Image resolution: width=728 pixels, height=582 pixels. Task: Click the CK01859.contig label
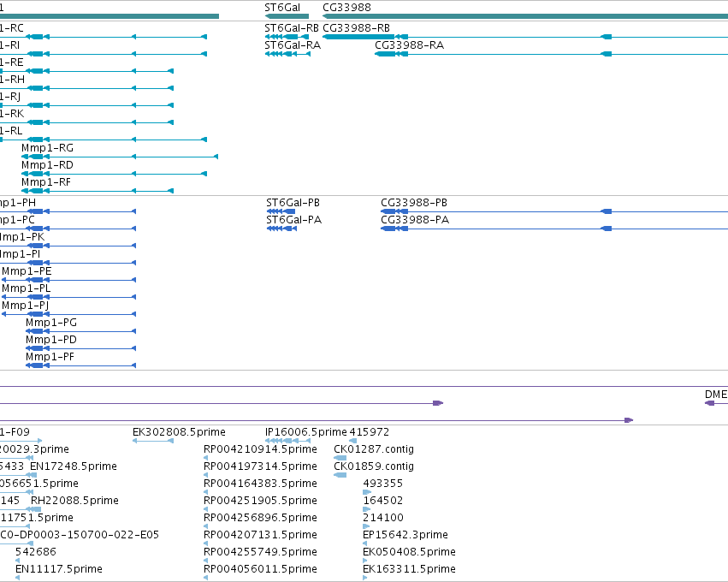click(374, 466)
